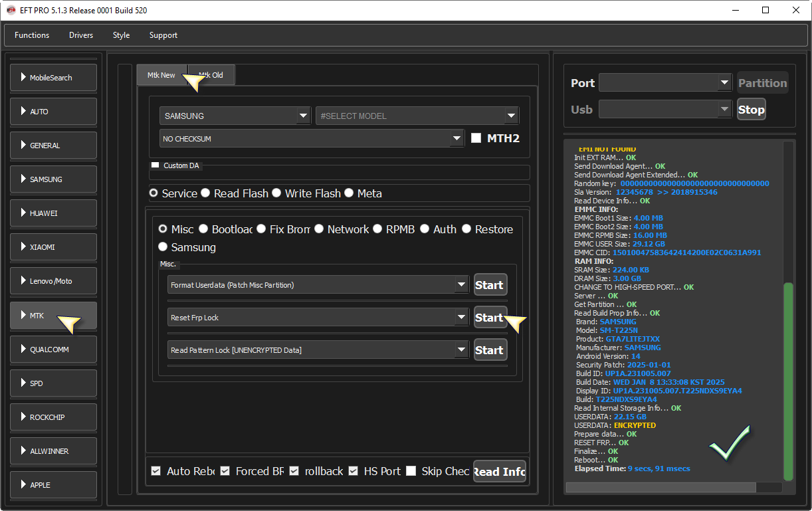Viewport: 812px width, 511px height.
Task: Select the Restore radio option
Action: (x=466, y=229)
